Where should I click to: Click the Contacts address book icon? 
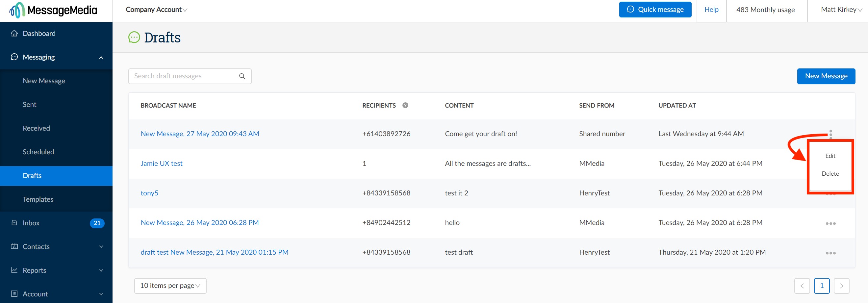tap(14, 246)
